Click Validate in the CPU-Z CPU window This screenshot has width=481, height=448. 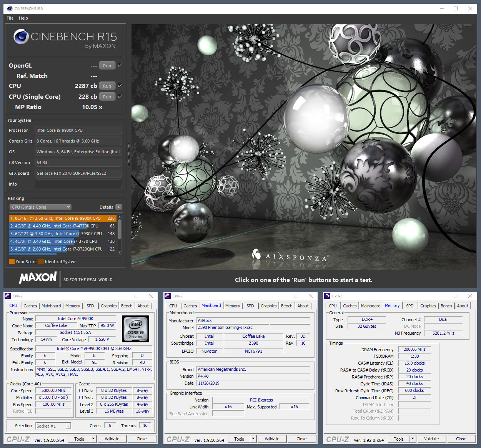[112, 439]
